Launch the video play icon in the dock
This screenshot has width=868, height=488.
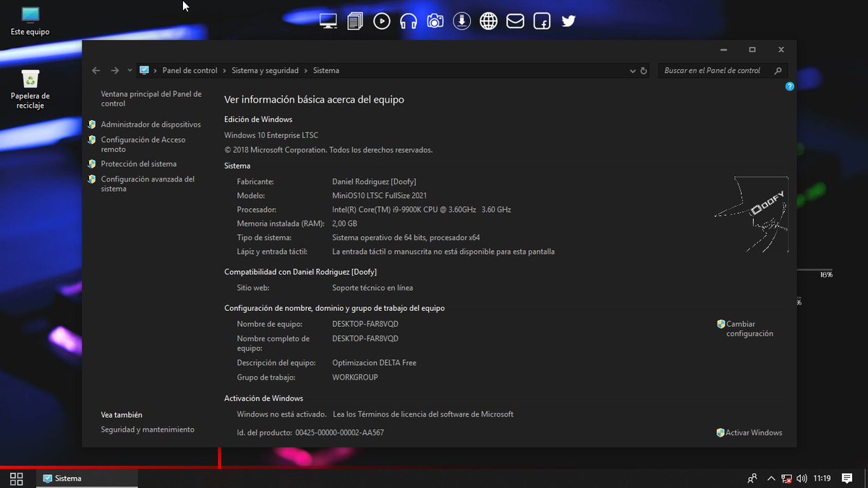[x=382, y=21]
